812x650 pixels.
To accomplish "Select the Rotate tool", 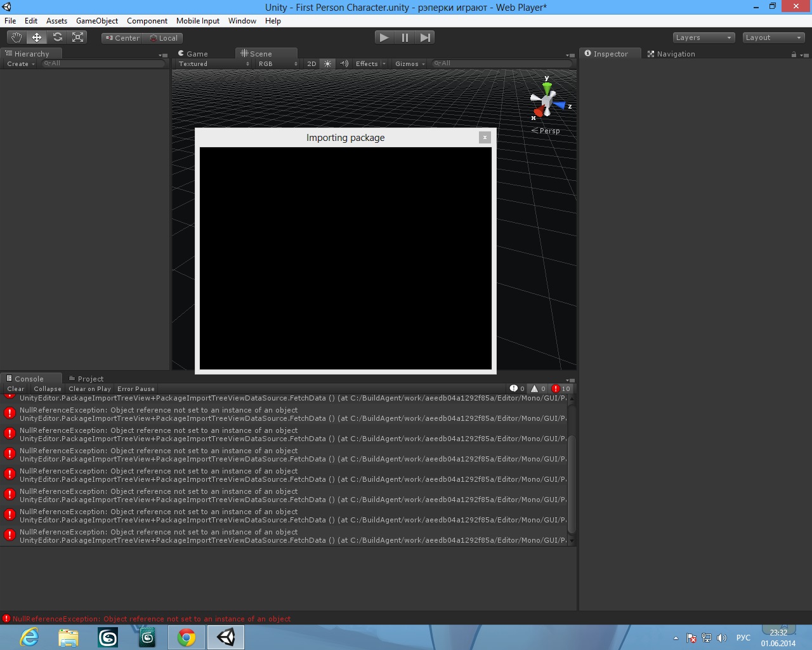I will point(58,37).
